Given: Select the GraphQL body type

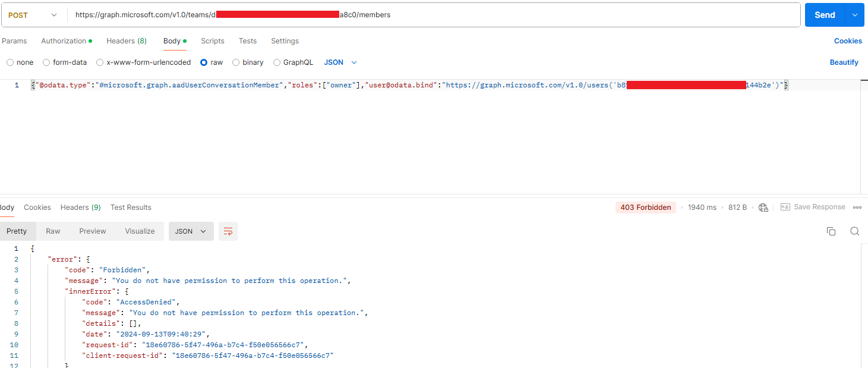Looking at the screenshot, I should pyautogui.click(x=293, y=62).
